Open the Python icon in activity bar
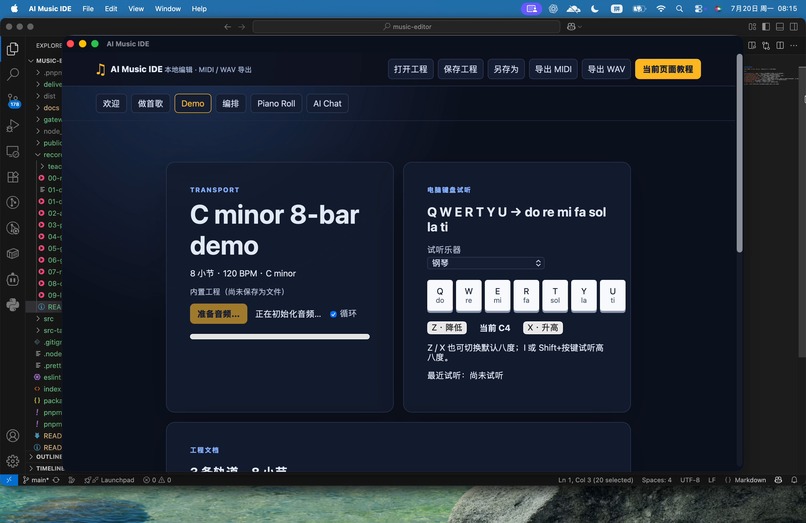Image resolution: width=806 pixels, height=523 pixels. pos(13,305)
